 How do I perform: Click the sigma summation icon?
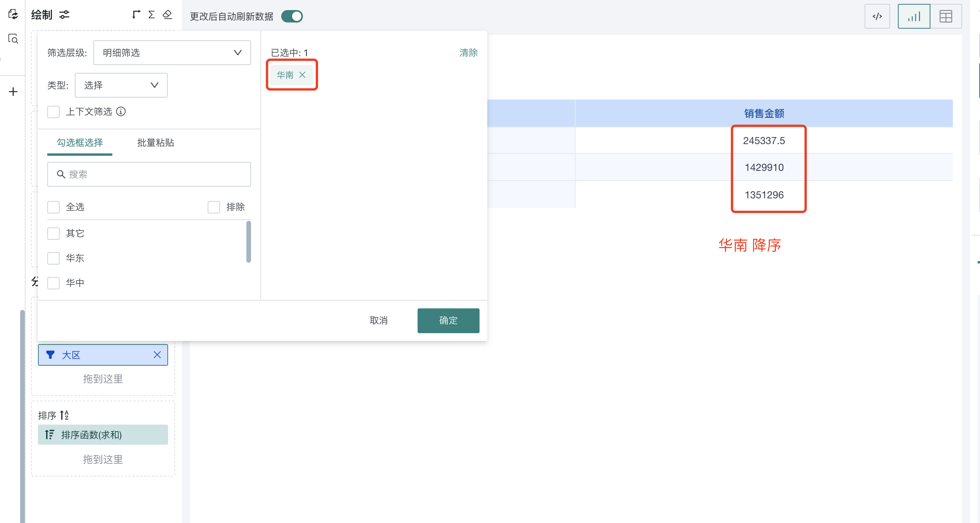point(151,15)
